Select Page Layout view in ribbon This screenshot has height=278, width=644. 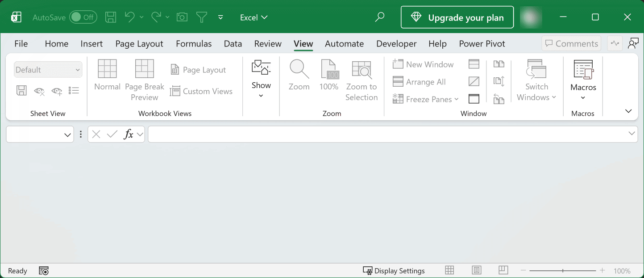click(198, 70)
